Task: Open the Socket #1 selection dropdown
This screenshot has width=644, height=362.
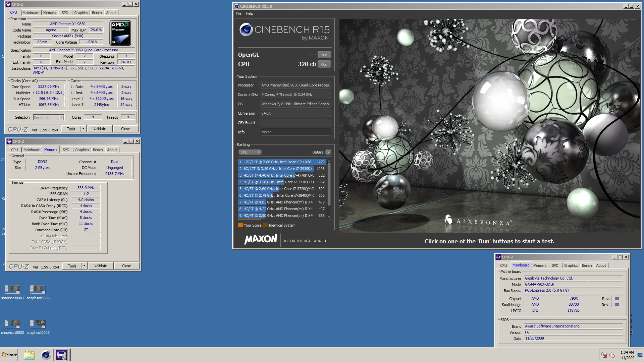Action: (48, 118)
